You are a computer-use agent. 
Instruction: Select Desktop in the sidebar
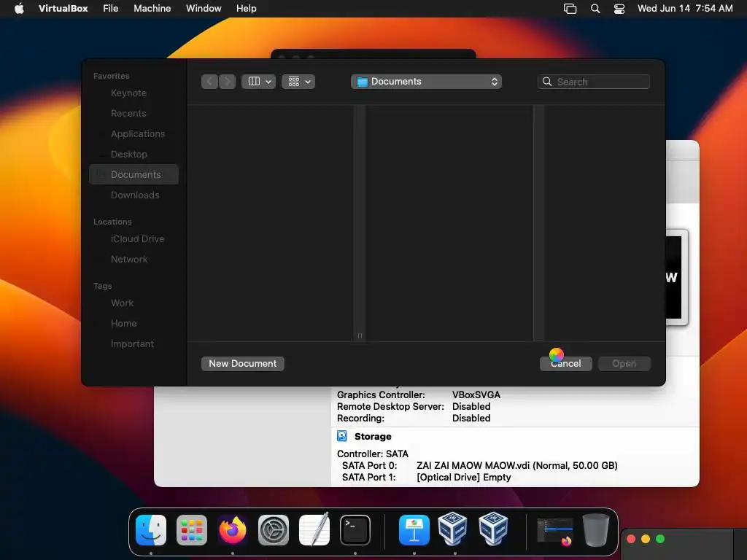pyautogui.click(x=134, y=155)
